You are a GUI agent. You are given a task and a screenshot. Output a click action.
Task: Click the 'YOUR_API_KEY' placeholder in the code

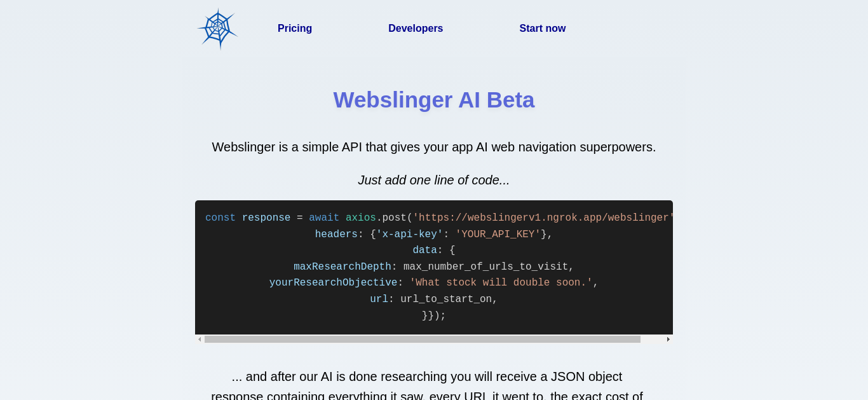pyautogui.click(x=498, y=235)
